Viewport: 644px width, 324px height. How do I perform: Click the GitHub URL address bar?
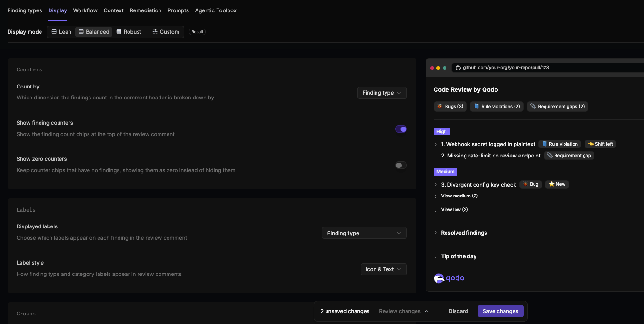547,68
